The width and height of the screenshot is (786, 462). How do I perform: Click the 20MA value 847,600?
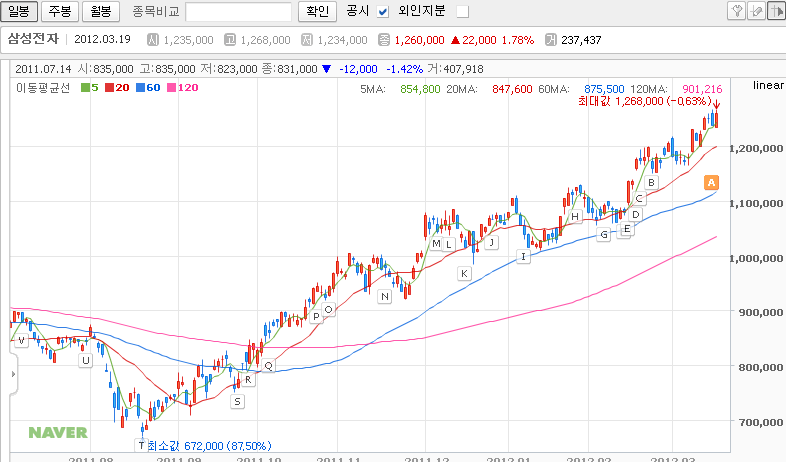[x=512, y=89]
